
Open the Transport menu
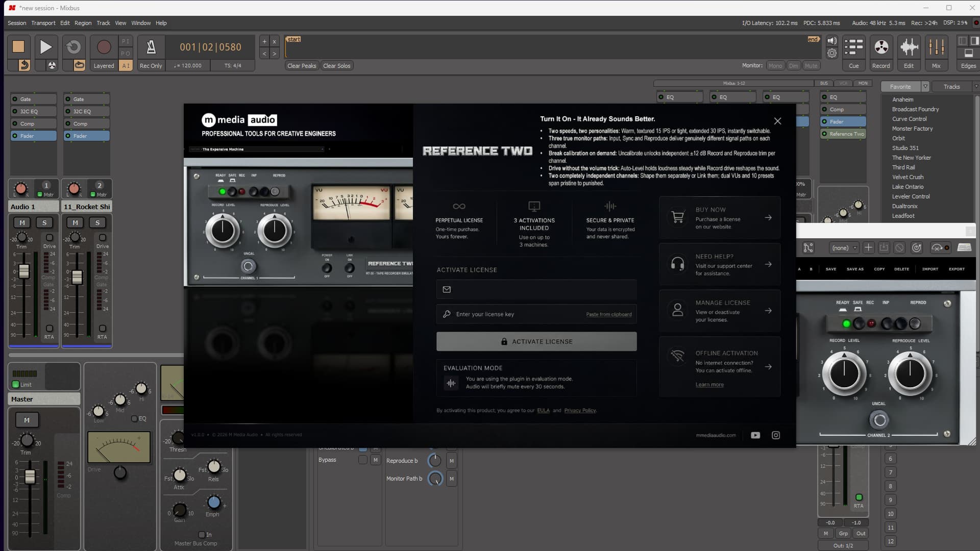point(43,23)
